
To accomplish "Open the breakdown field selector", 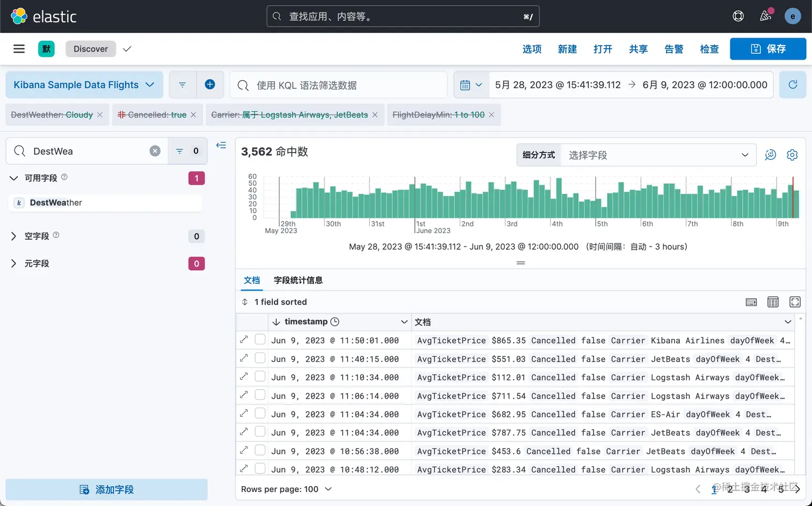I will pos(658,155).
